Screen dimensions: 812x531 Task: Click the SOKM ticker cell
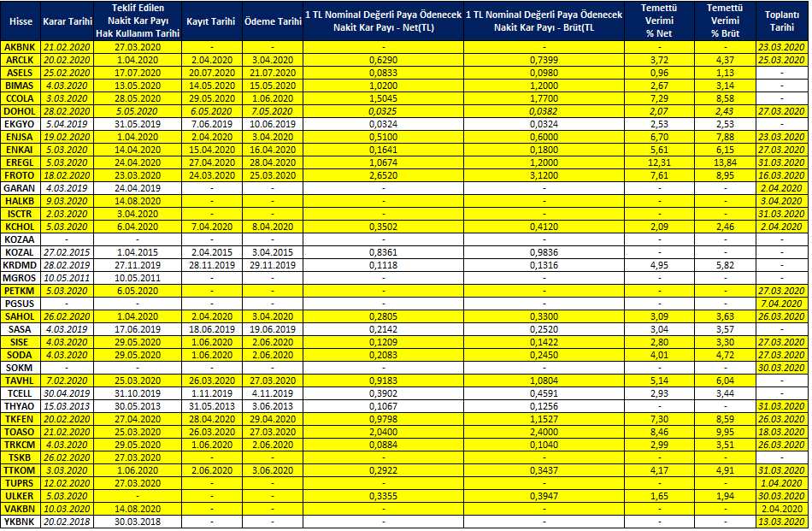point(21,368)
